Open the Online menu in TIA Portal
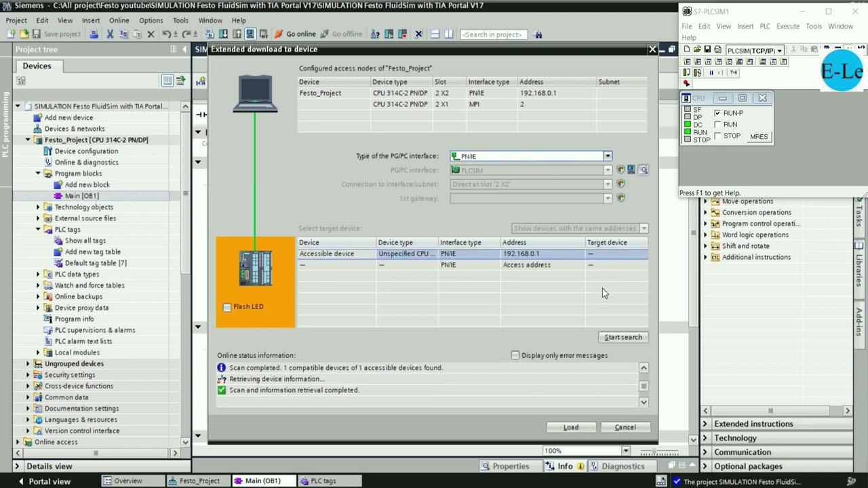The image size is (868, 488). click(x=119, y=20)
